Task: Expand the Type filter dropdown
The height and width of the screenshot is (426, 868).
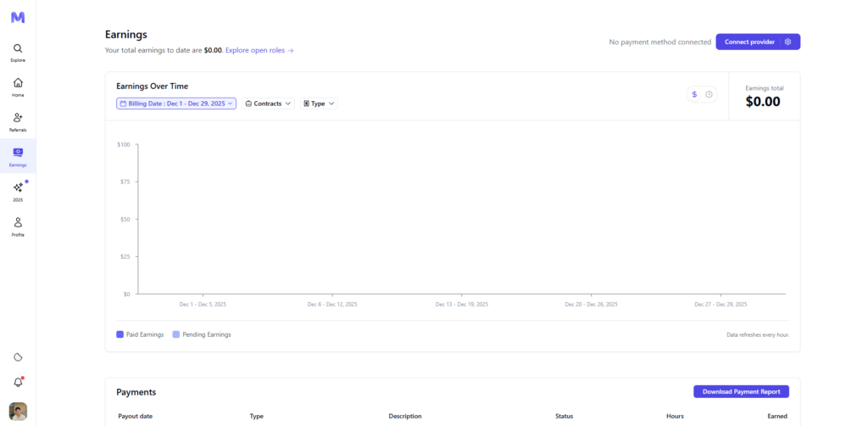Action: [x=319, y=104]
